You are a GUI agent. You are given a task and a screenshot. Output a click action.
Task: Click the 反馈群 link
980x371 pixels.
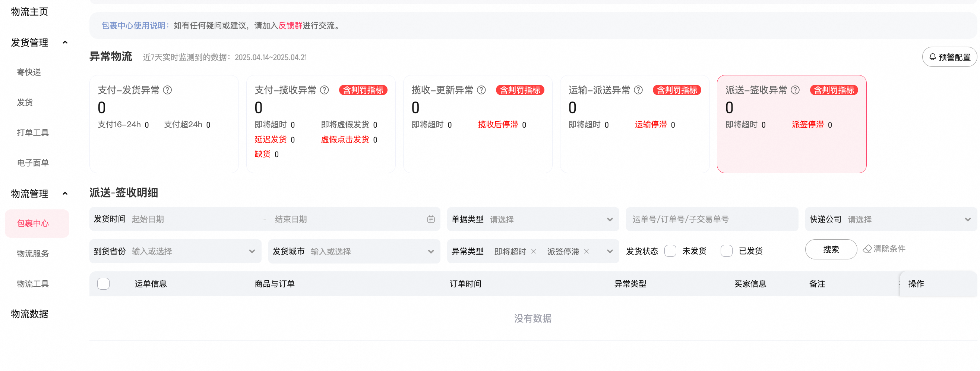coord(290,25)
